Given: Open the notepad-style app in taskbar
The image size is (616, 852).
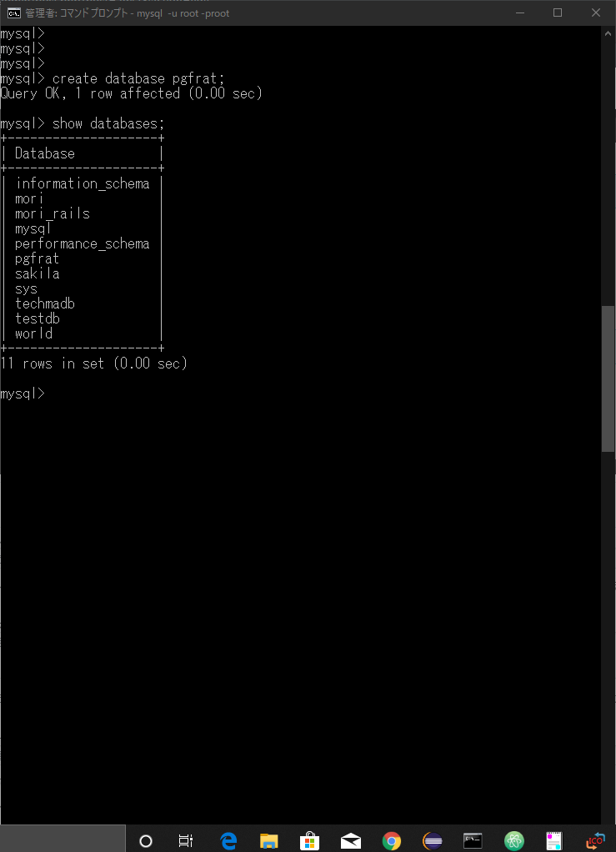Looking at the screenshot, I should pos(554,840).
